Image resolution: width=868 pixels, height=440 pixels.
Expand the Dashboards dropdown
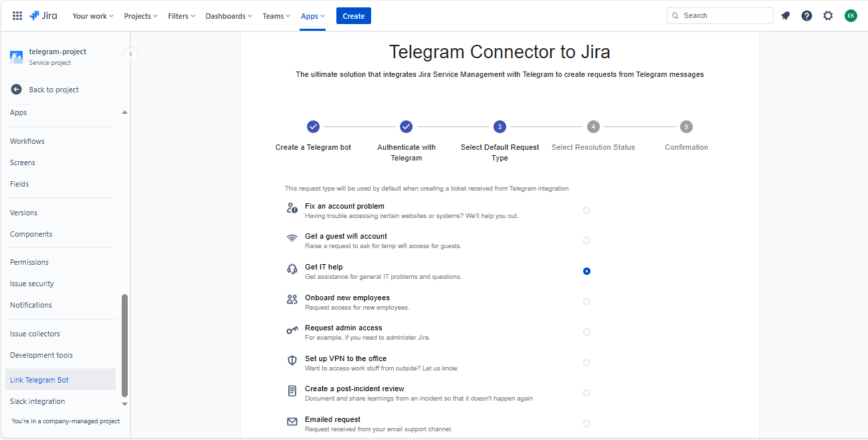click(229, 16)
